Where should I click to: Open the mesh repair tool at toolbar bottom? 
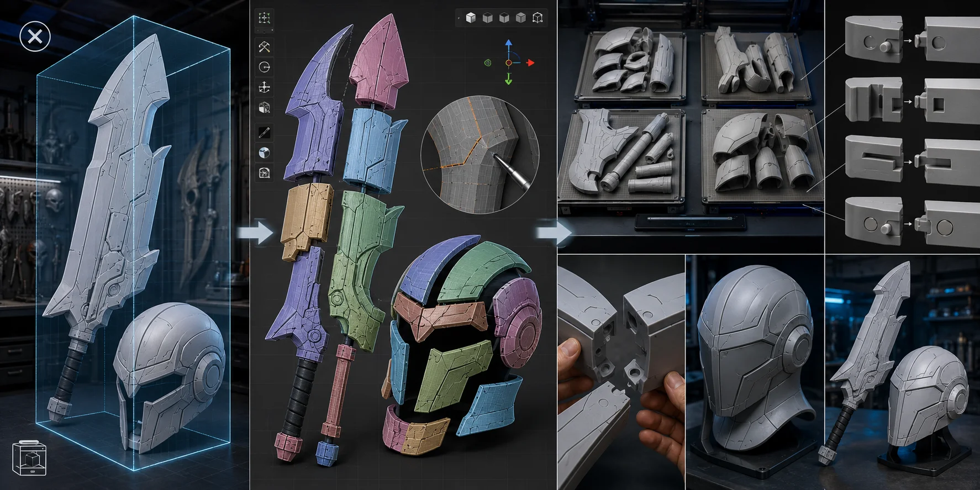[x=264, y=173]
